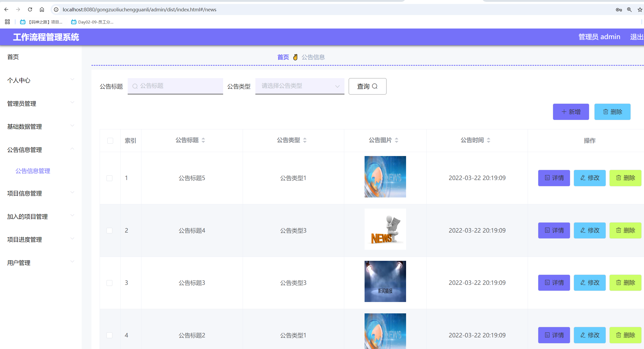
Task: Check the checkbox for 公告标题3 row
Action: [109, 283]
